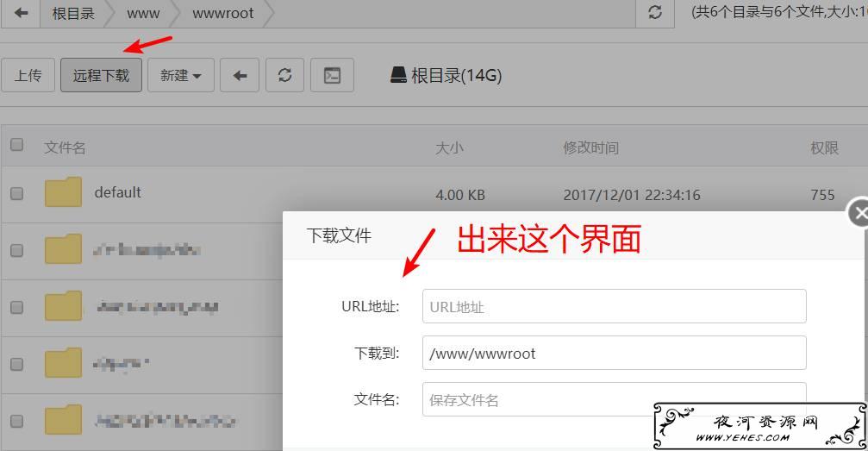Click the 下载到 path field

coord(614,353)
